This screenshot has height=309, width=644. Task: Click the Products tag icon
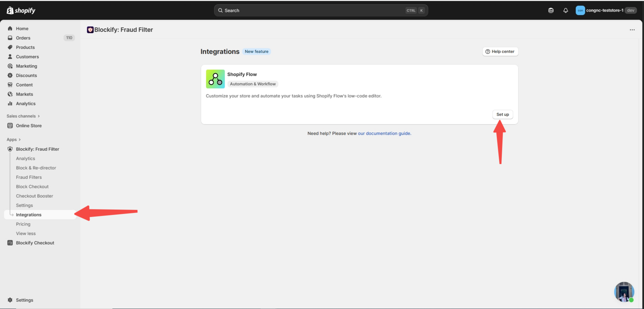click(x=10, y=47)
